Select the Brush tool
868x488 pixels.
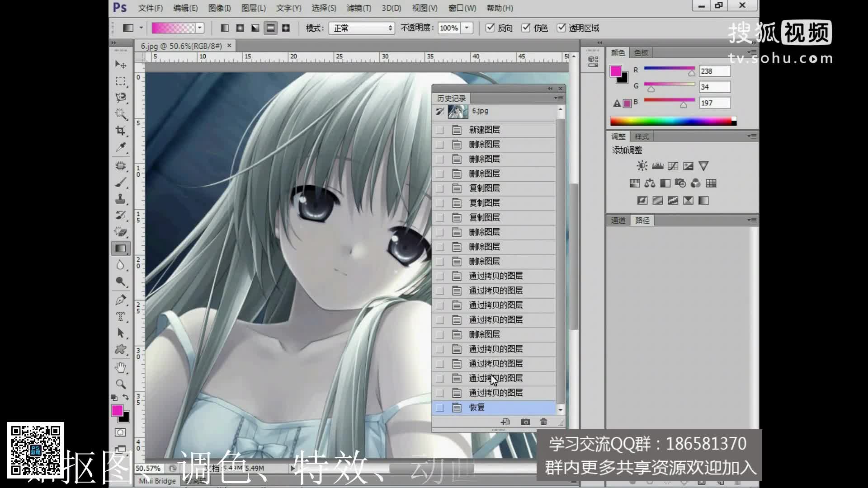120,183
